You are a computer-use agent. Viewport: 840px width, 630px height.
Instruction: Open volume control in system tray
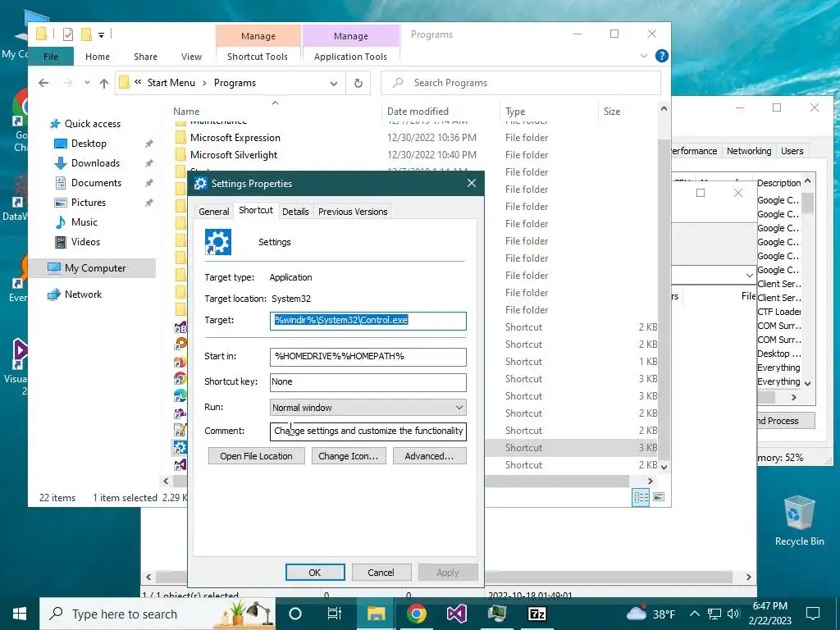pos(733,614)
